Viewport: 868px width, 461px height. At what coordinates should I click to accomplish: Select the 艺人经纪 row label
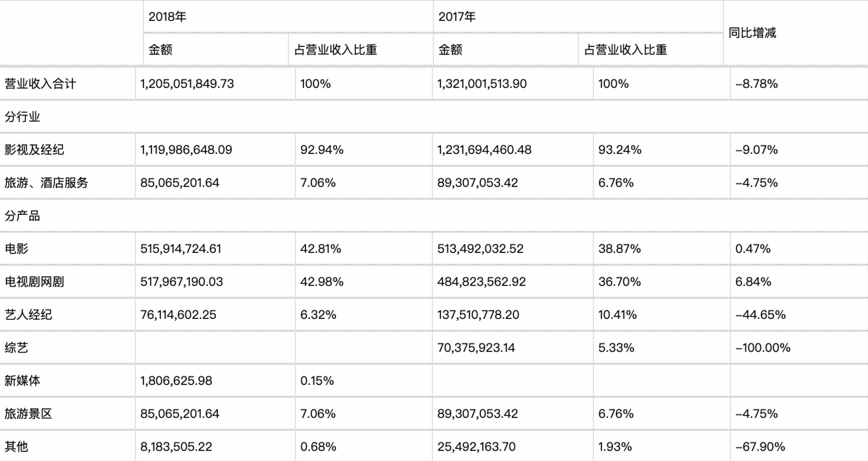[28, 314]
